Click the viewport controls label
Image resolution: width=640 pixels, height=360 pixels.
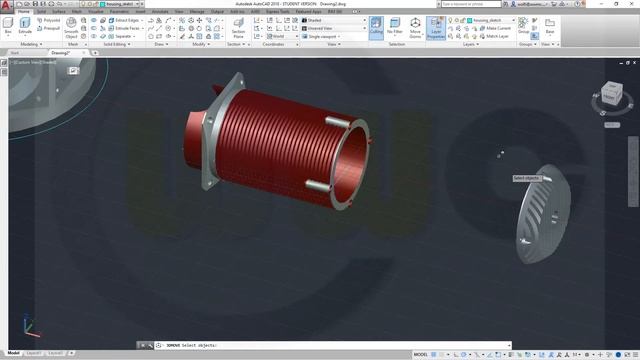[x=33, y=62]
